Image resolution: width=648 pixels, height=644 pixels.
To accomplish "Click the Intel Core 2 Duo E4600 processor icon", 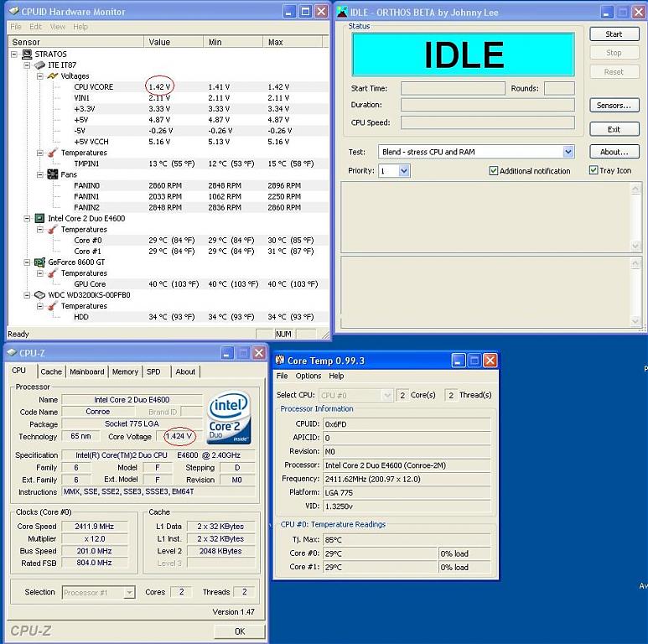I will point(39,218).
